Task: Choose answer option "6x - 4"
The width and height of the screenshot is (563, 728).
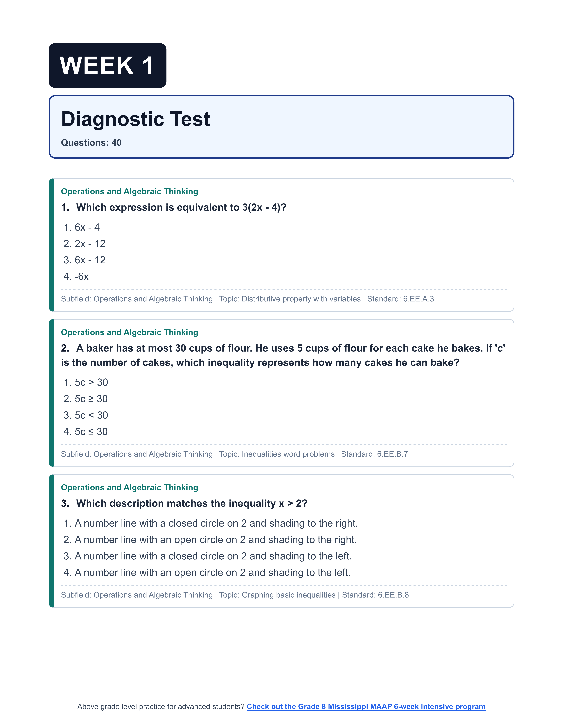Action: click(x=87, y=227)
